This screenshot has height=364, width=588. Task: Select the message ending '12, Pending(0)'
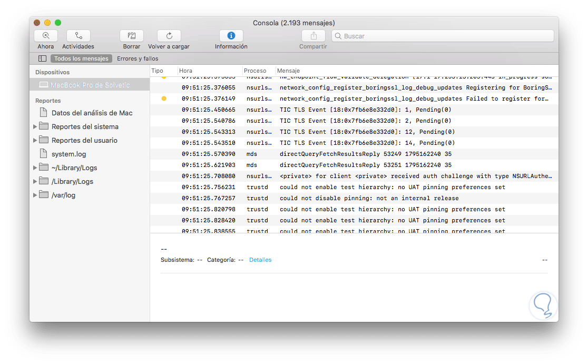(x=367, y=132)
